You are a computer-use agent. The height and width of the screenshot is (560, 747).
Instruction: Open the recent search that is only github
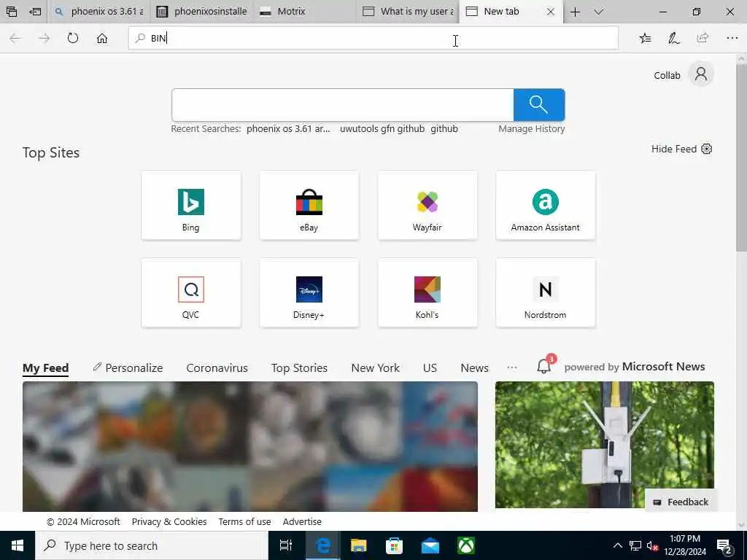click(444, 128)
